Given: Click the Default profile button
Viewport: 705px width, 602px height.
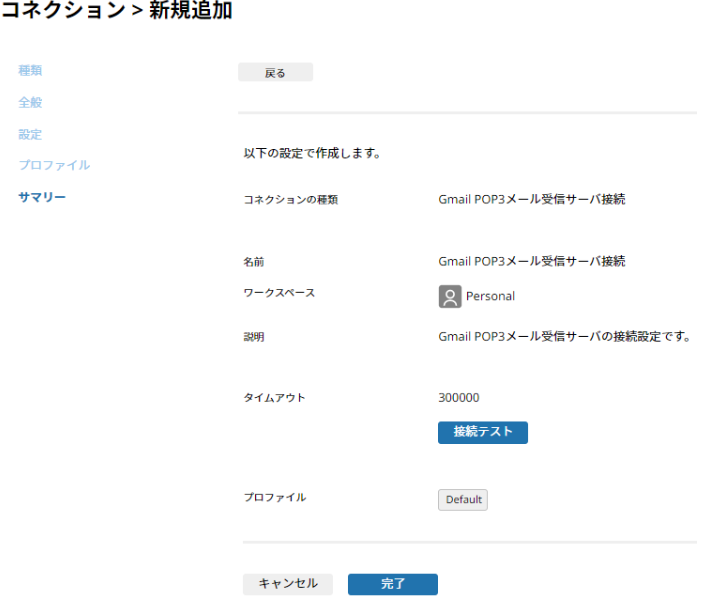Looking at the screenshot, I should 463,499.
